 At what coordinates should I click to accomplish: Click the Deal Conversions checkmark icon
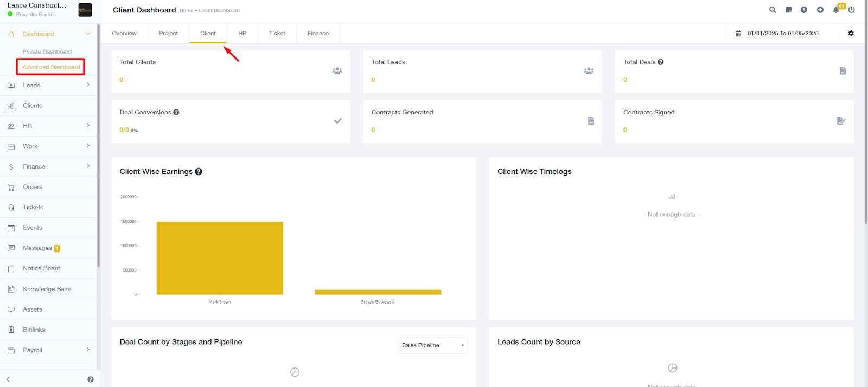(338, 121)
